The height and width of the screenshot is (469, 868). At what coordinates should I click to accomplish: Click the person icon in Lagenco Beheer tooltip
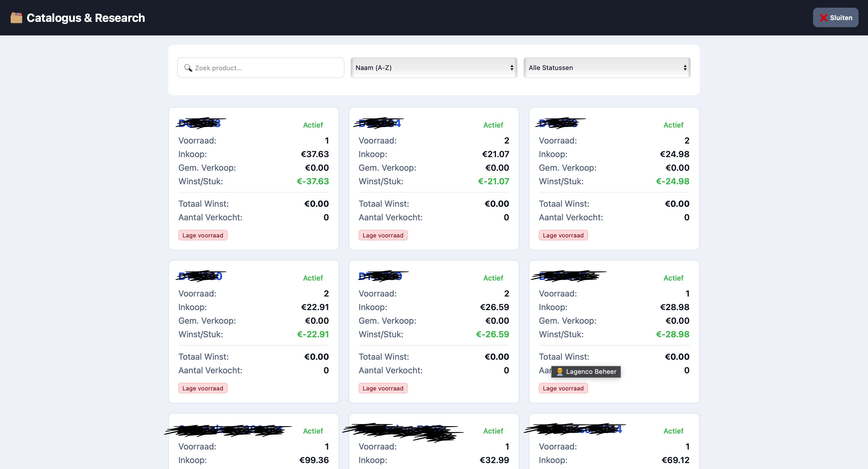(x=560, y=372)
